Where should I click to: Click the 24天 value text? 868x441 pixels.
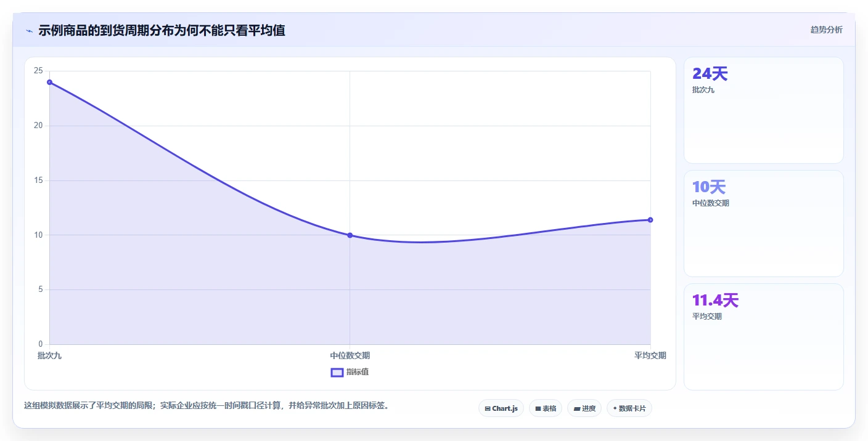tap(710, 74)
